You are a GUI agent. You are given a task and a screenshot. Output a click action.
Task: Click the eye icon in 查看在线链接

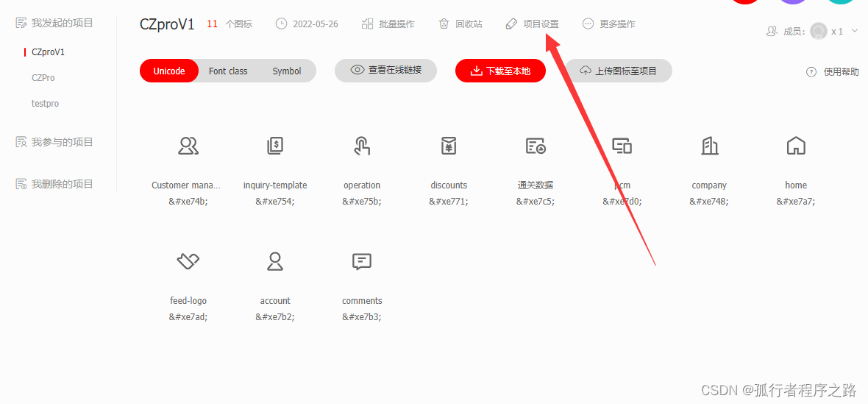coord(357,71)
